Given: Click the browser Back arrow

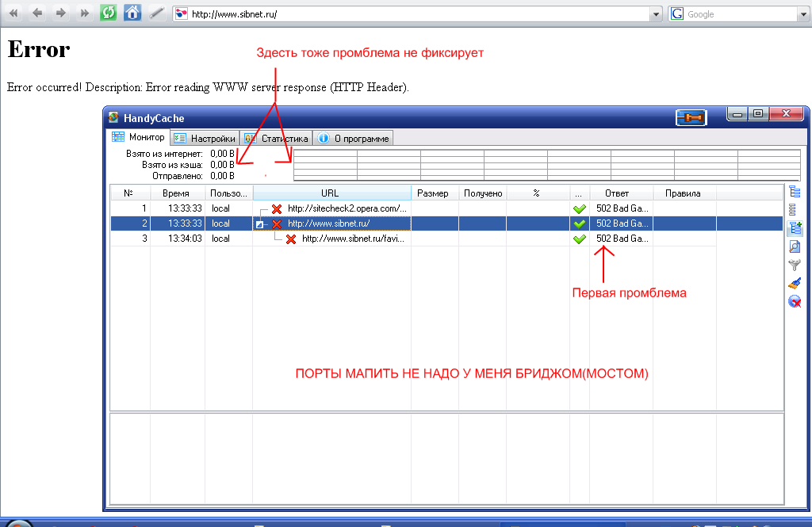Looking at the screenshot, I should (x=37, y=13).
